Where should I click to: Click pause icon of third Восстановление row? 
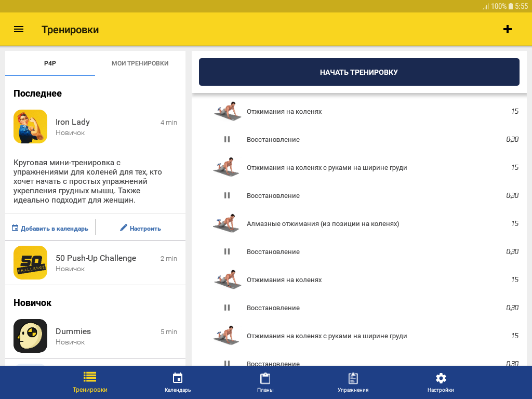tap(227, 251)
